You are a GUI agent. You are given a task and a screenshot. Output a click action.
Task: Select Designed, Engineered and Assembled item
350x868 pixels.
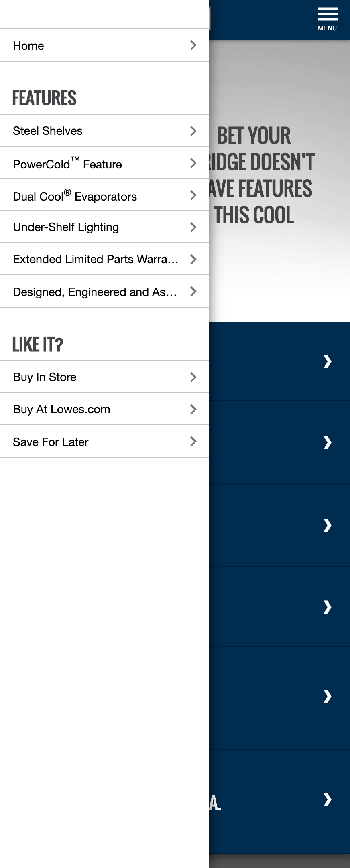(x=104, y=292)
